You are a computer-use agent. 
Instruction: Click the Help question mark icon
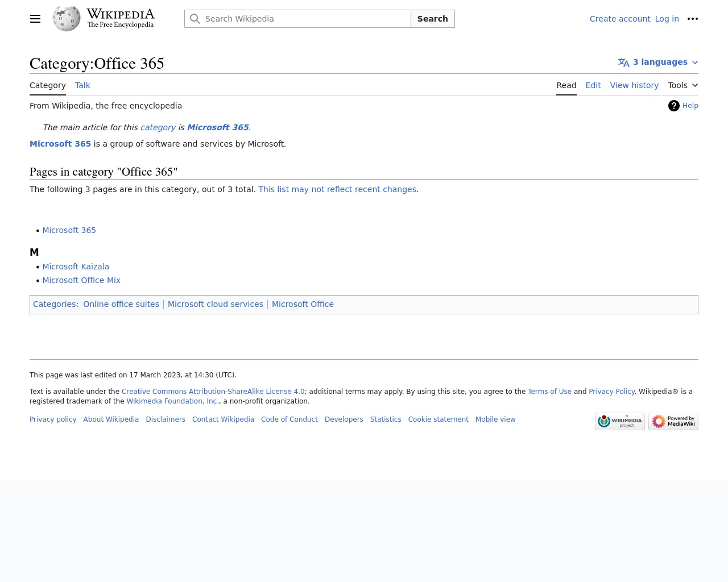pos(674,106)
